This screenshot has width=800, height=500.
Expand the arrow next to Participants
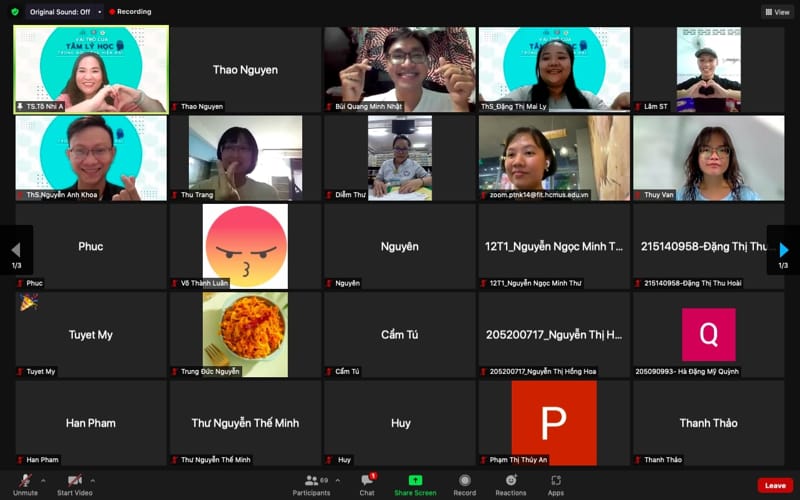click(x=338, y=480)
